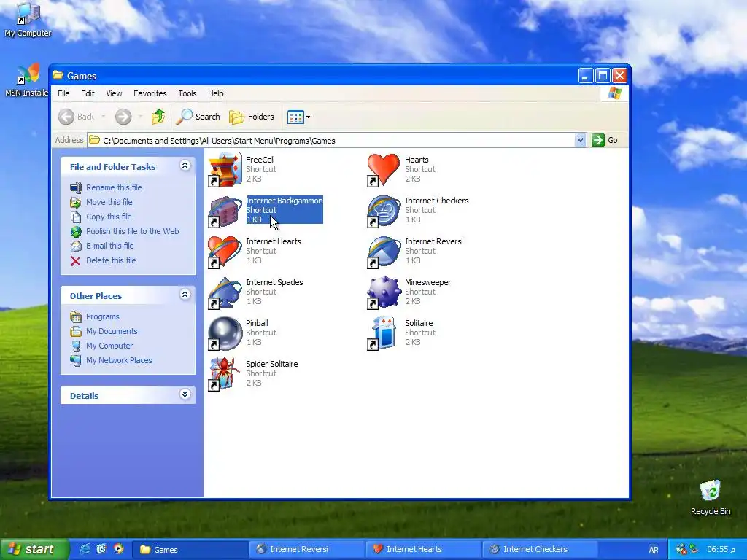Click the Back toolbar button
Screen dimensions: 747x560
[x=76, y=117]
